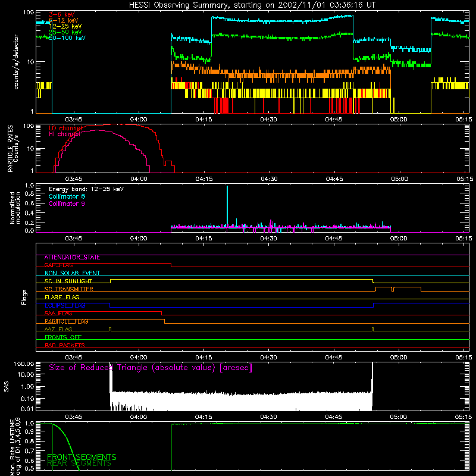Viewport: 476px width, 476px height.
Task: Click the 100.00 y-axis value on SAS plot
Action: tap(24, 364)
